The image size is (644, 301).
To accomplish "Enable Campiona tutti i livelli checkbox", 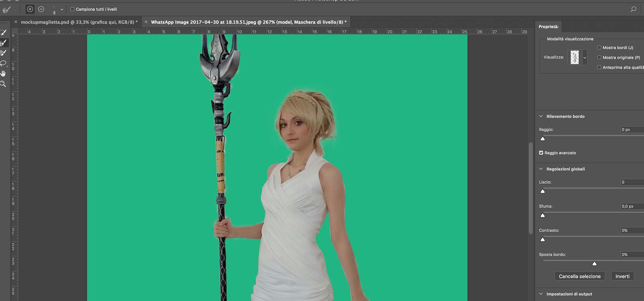I will [72, 9].
